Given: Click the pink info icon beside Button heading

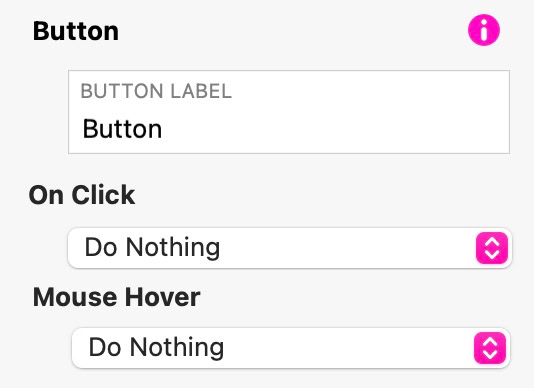Looking at the screenshot, I should [x=484, y=30].
